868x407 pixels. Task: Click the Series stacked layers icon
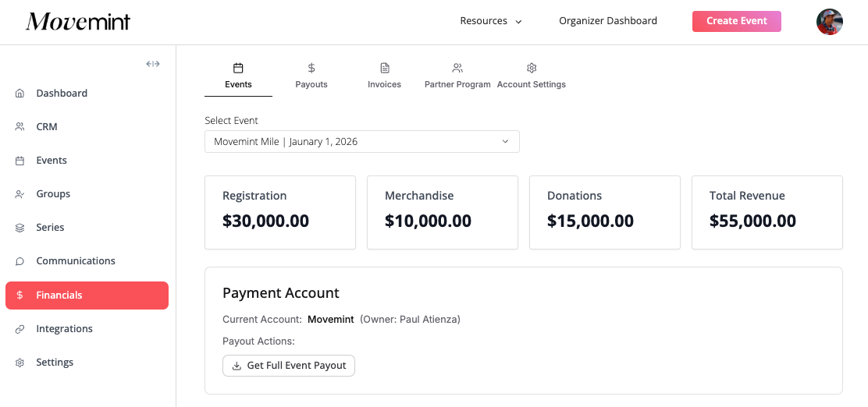tap(20, 228)
